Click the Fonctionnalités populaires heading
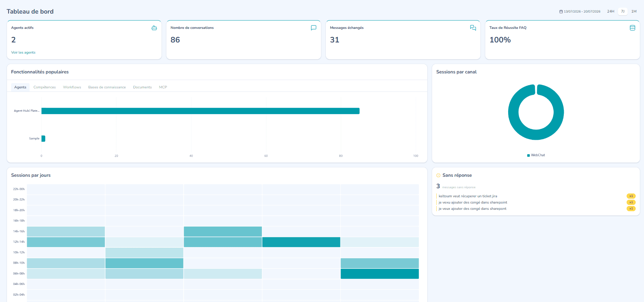The width and height of the screenshot is (644, 302). click(x=40, y=72)
